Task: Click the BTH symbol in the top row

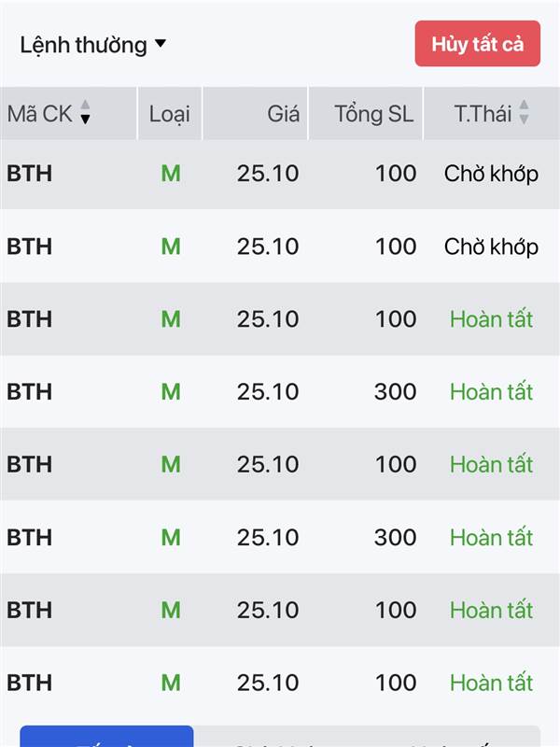Action: coord(30,174)
